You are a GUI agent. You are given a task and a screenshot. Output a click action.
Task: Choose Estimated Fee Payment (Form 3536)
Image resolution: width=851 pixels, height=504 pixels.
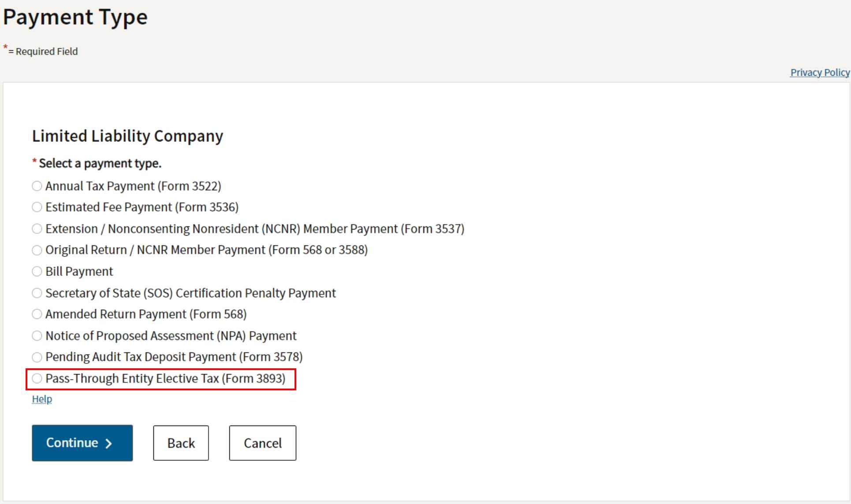37,207
